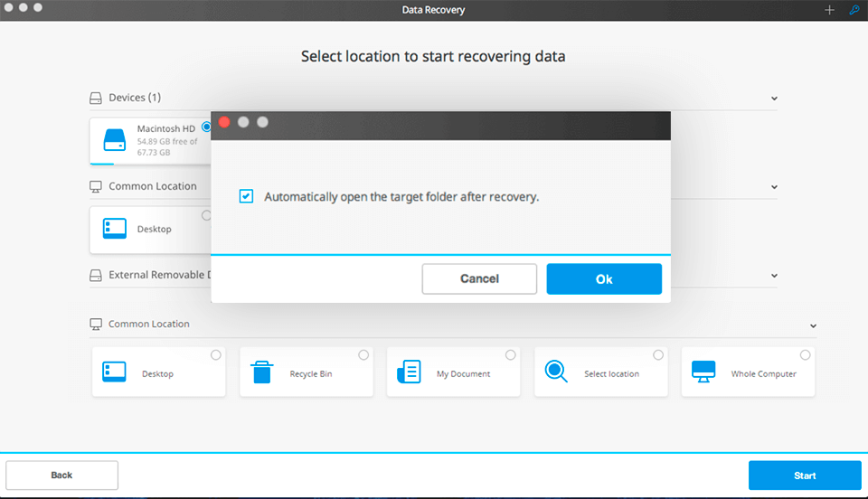Click monitor icon beside upper Common Location header
The image size is (868, 499).
tap(96, 187)
